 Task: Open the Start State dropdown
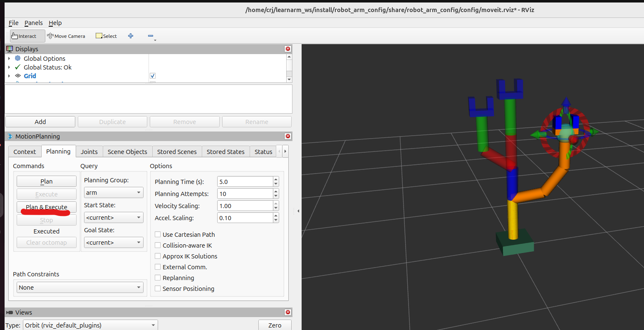pos(114,217)
